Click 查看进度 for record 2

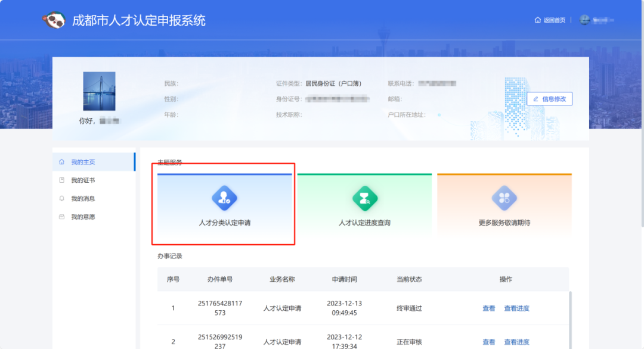click(x=516, y=342)
